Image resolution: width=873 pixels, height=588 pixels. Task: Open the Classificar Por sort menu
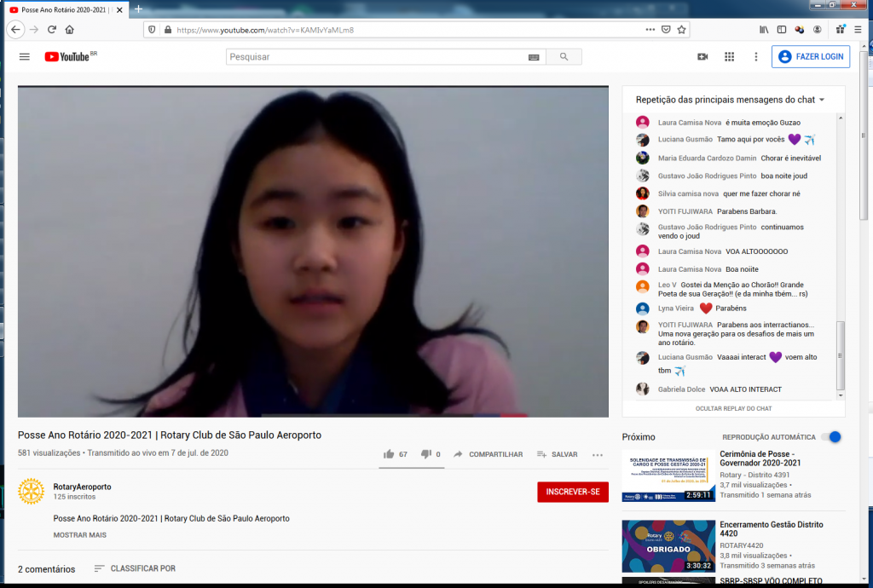(x=135, y=568)
